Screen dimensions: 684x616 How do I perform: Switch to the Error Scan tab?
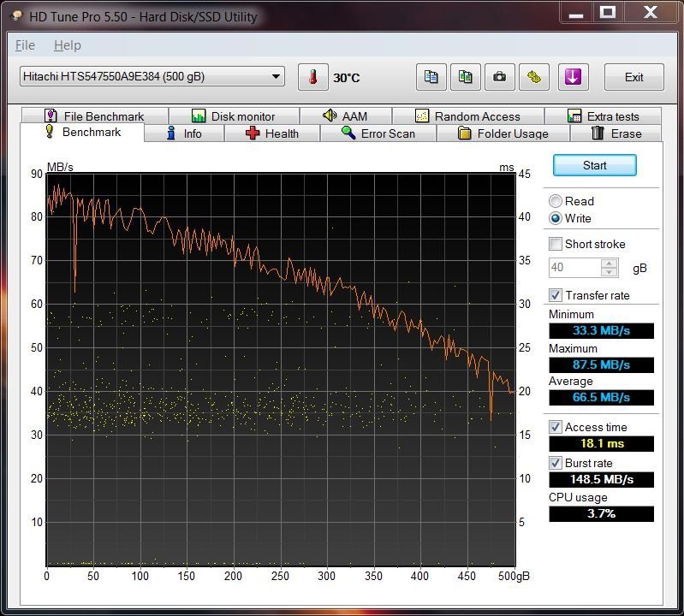378,133
